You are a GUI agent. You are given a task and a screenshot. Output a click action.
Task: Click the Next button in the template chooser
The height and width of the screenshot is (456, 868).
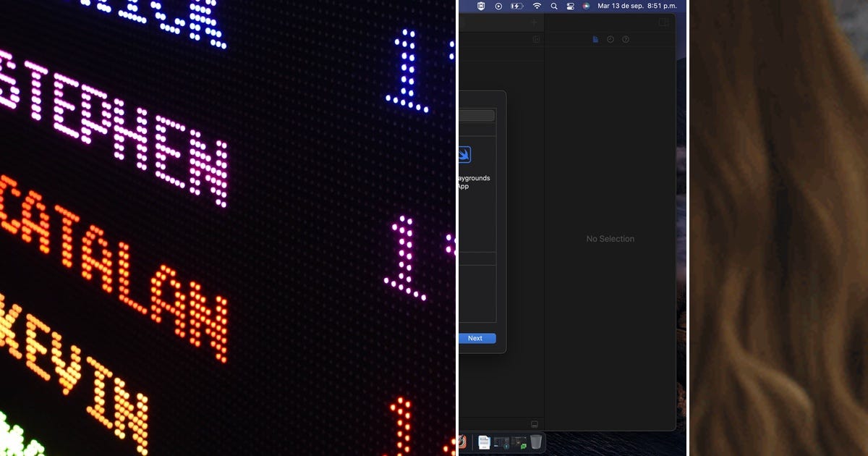[x=476, y=338]
